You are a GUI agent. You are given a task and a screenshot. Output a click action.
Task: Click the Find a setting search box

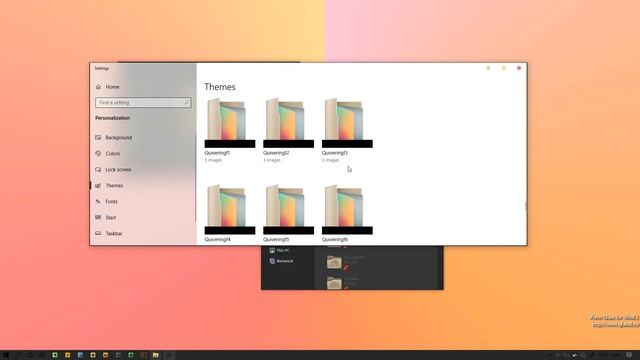(x=143, y=102)
